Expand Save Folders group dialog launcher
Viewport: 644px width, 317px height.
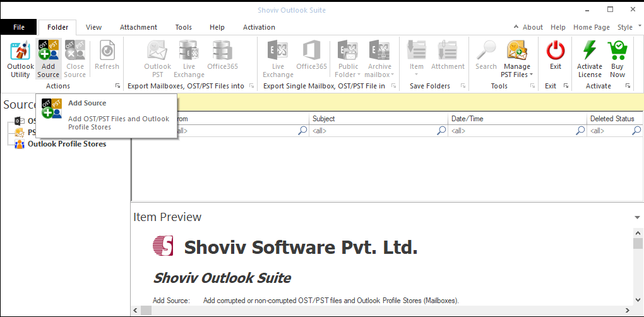(x=463, y=86)
